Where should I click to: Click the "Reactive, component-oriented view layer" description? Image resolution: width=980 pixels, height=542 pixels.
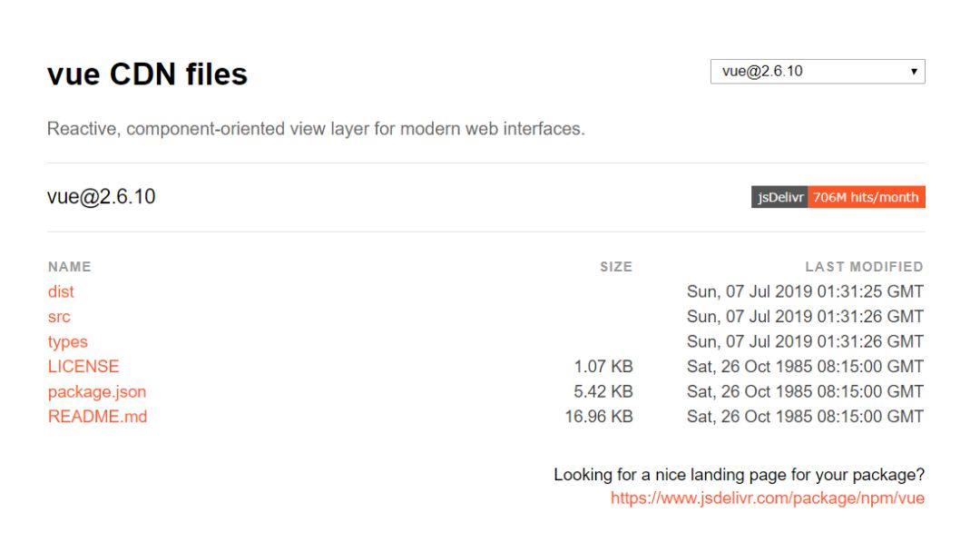click(316, 129)
